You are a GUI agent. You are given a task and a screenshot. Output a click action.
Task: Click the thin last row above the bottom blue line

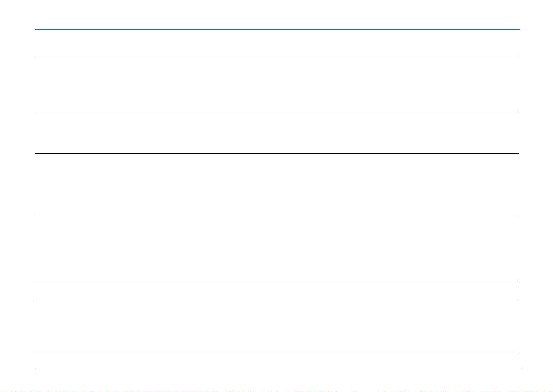point(276,361)
